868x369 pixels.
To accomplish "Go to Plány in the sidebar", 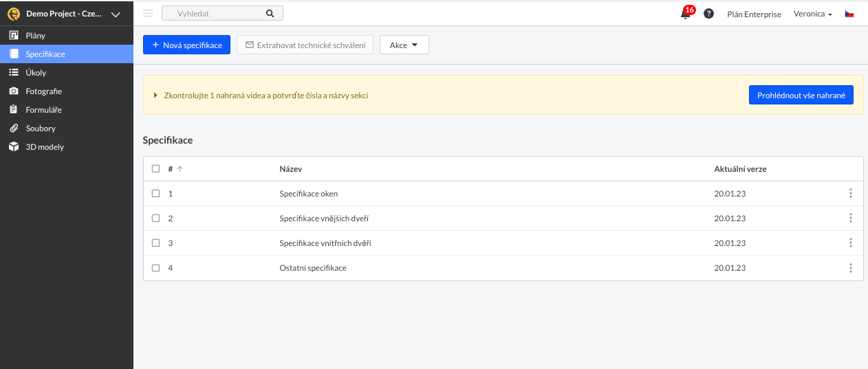I will coord(36,35).
